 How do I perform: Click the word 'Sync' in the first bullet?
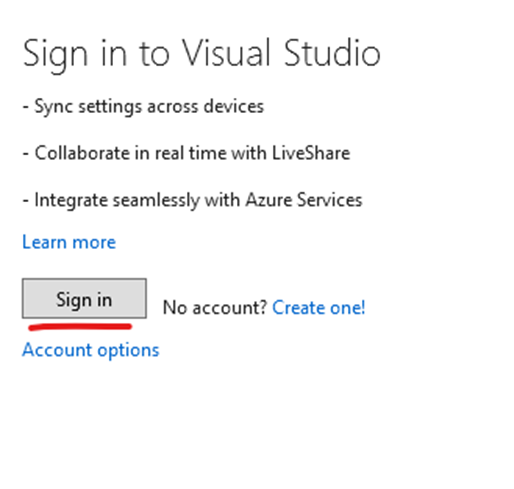coord(54,107)
